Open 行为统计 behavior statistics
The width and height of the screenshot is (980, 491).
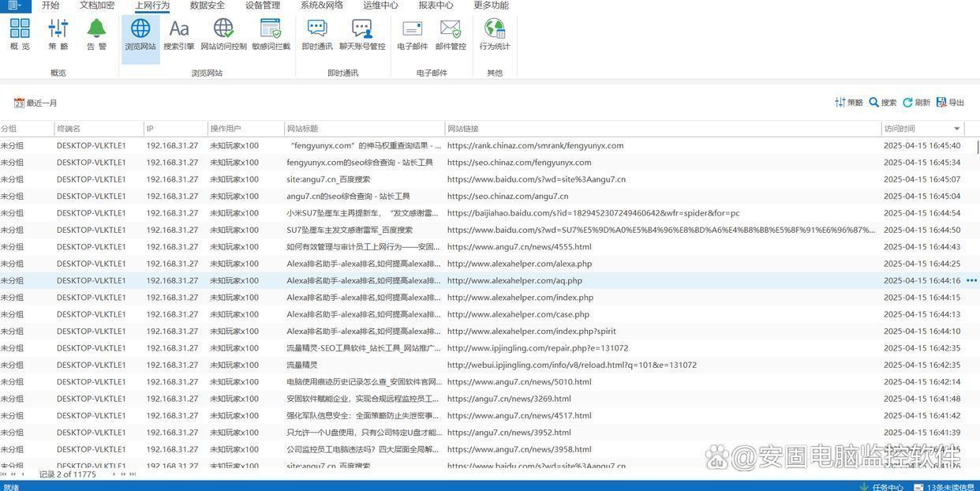(x=495, y=34)
